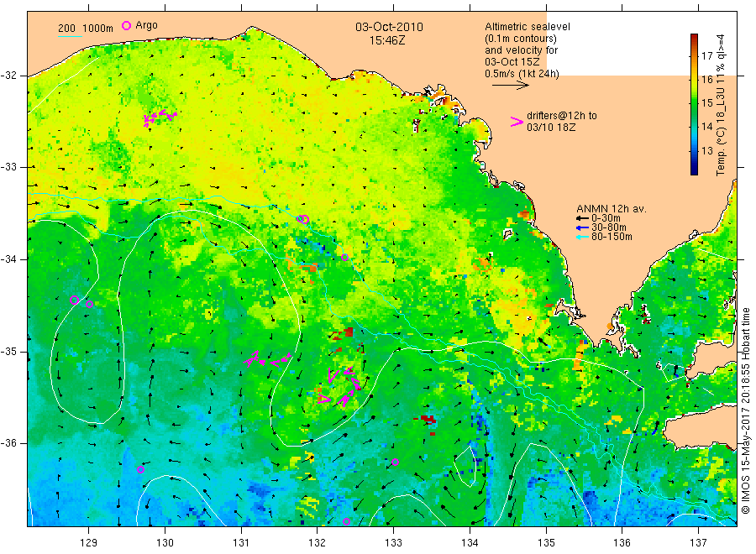Screen dimensions: 756x554
Task: Select Argo float marker near 132.4°E, 34°S
Action: [344, 257]
